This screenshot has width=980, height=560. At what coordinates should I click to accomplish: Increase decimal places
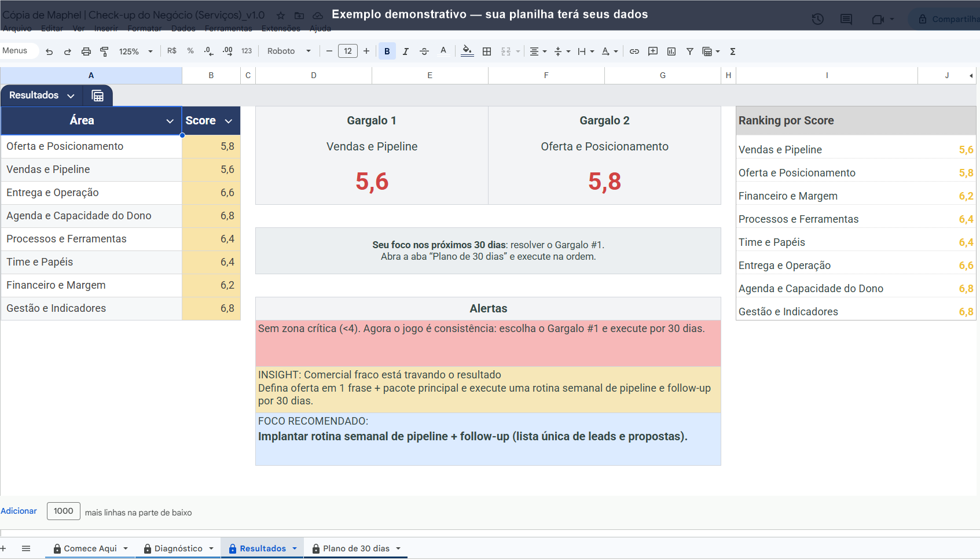(x=227, y=51)
